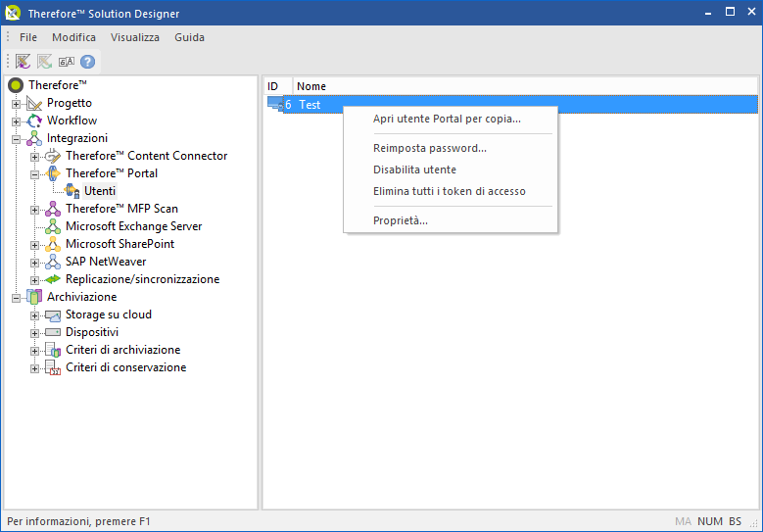Click the Therefore Portal icon
763x532 pixels.
coord(53,173)
